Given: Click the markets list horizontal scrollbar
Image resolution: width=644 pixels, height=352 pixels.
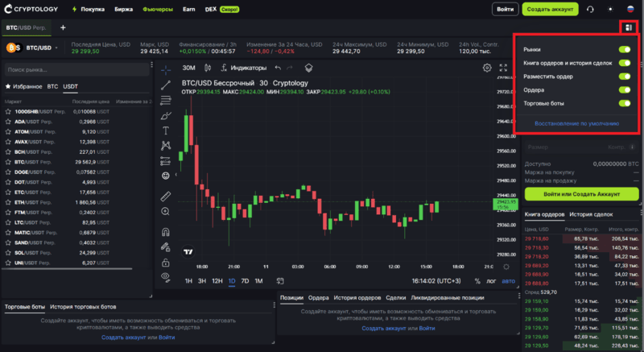Looking at the screenshot, I should 67,269.
